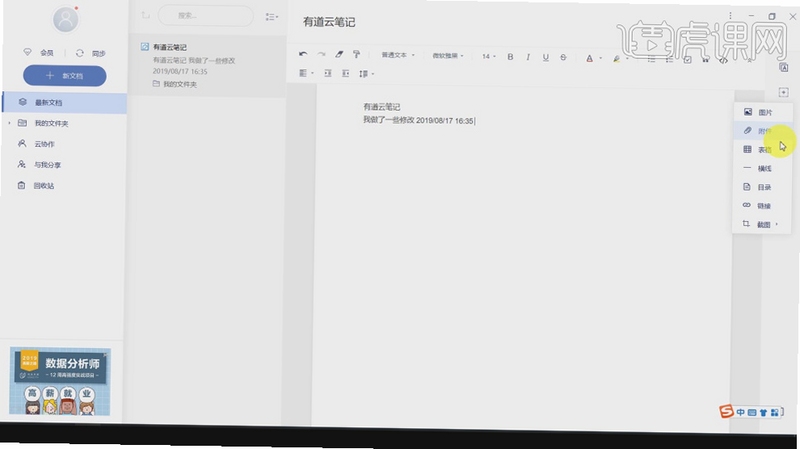This screenshot has height=449, width=800.
Task: Choose 目录 from the insert menu
Action: point(762,187)
